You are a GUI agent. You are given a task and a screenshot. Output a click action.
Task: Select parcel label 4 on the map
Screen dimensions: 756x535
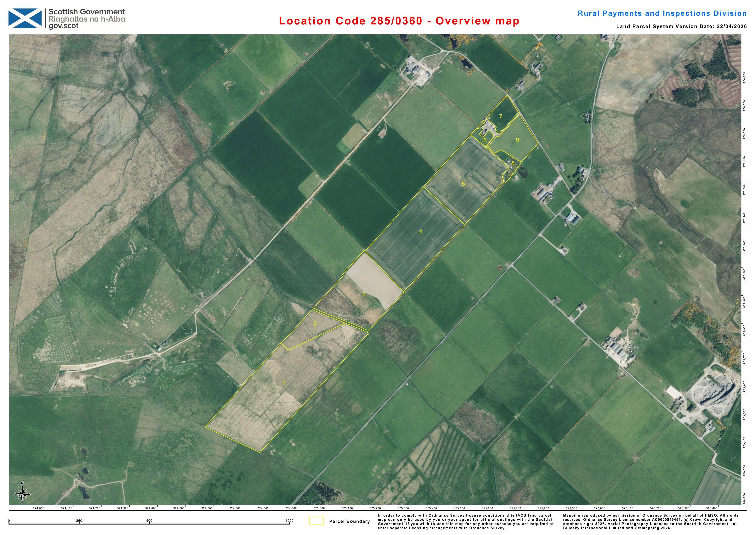(420, 232)
